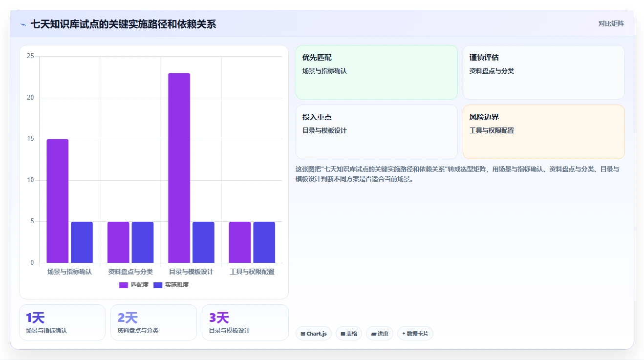Open the 投入重点 matrix card
The height and width of the screenshot is (360, 644).
tap(377, 132)
